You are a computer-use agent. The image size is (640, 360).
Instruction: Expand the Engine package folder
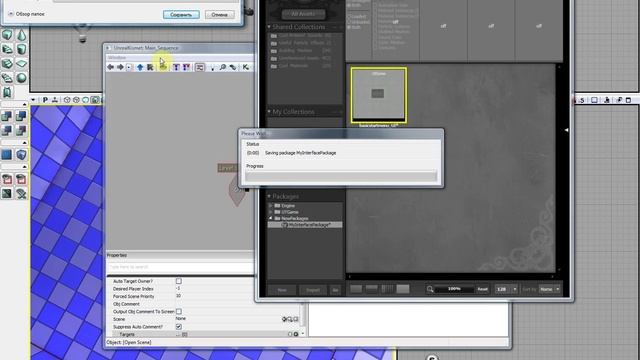pos(271,206)
